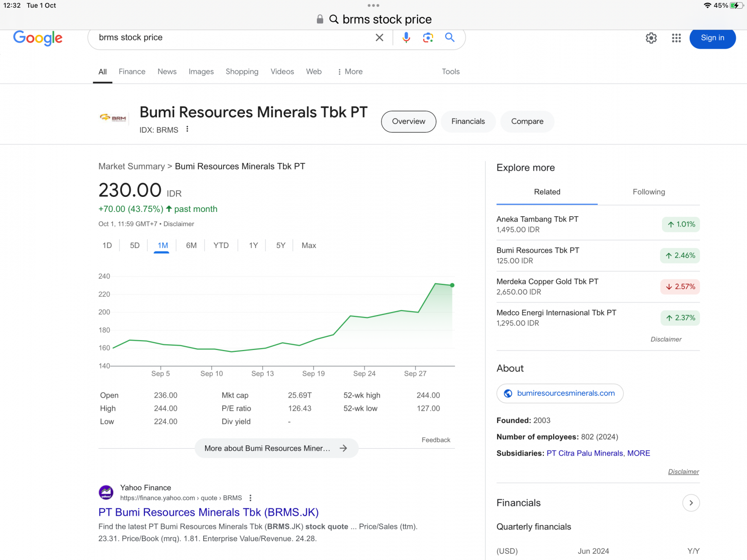The height and width of the screenshot is (560, 747).
Task: Click the 2.46% change badge
Action: click(680, 255)
